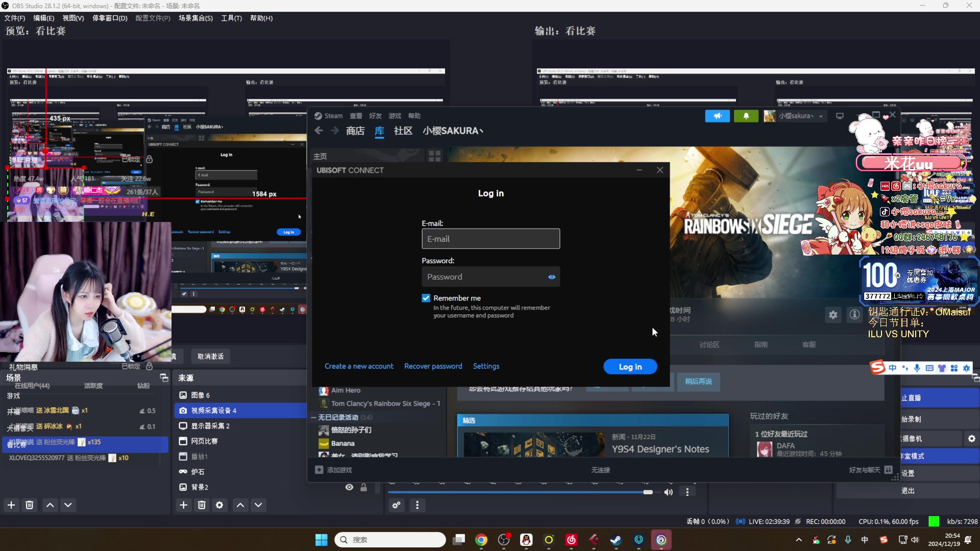Open Steam from the Windows taskbar
The height and width of the screenshot is (551, 980).
tap(616, 540)
